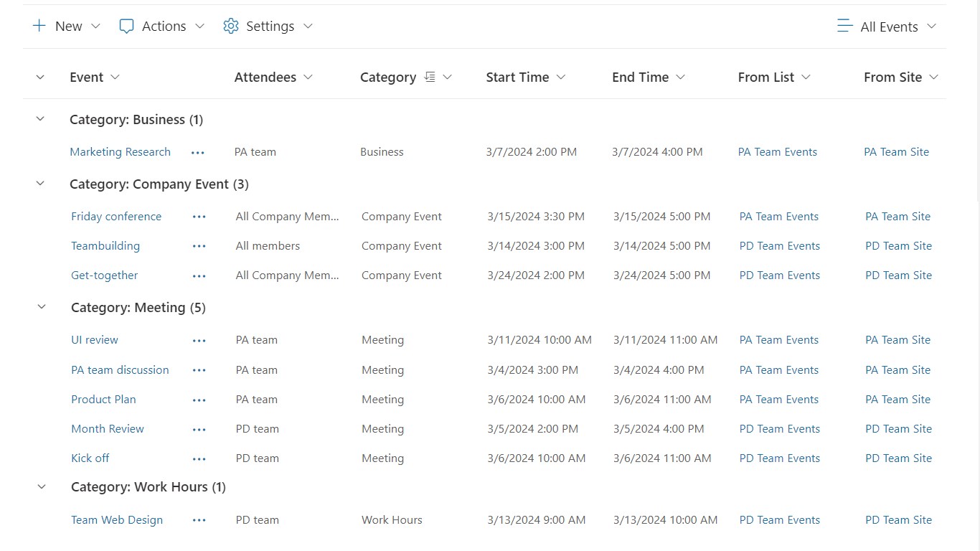Click the Settings gear icon
The image size is (980, 551).
tap(230, 27)
